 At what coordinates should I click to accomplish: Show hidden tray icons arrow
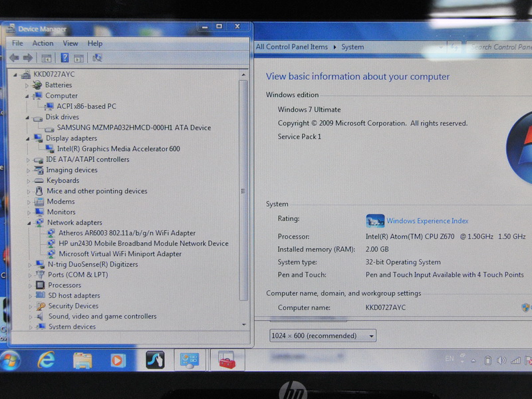pyautogui.click(x=473, y=360)
